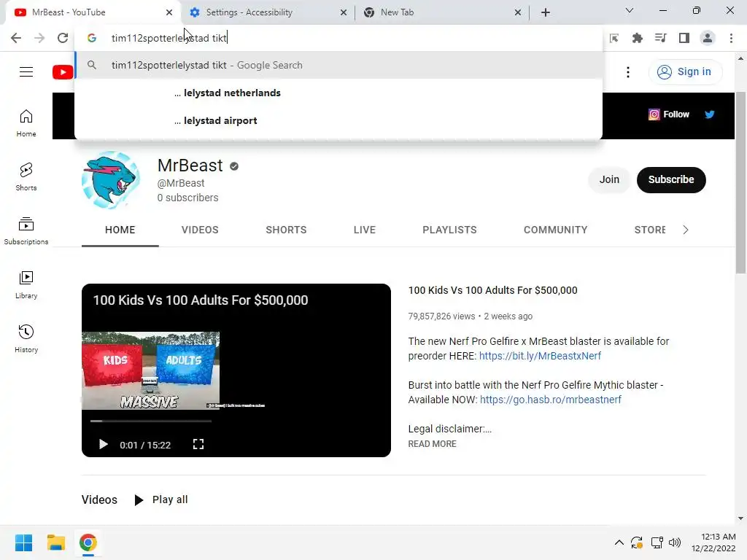Screen dimensions: 747x560
Task: Close the MrBeast - YouTube tab
Action: (x=169, y=12)
